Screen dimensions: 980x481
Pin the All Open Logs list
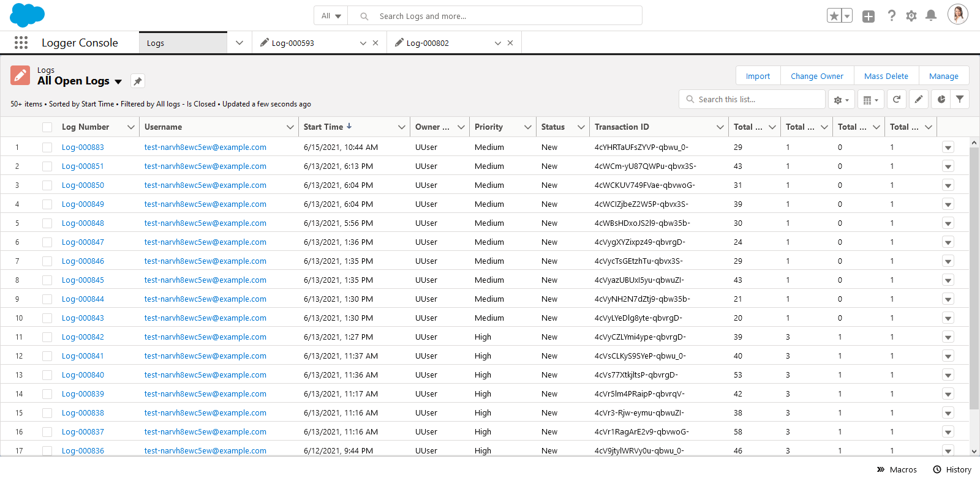tap(138, 81)
